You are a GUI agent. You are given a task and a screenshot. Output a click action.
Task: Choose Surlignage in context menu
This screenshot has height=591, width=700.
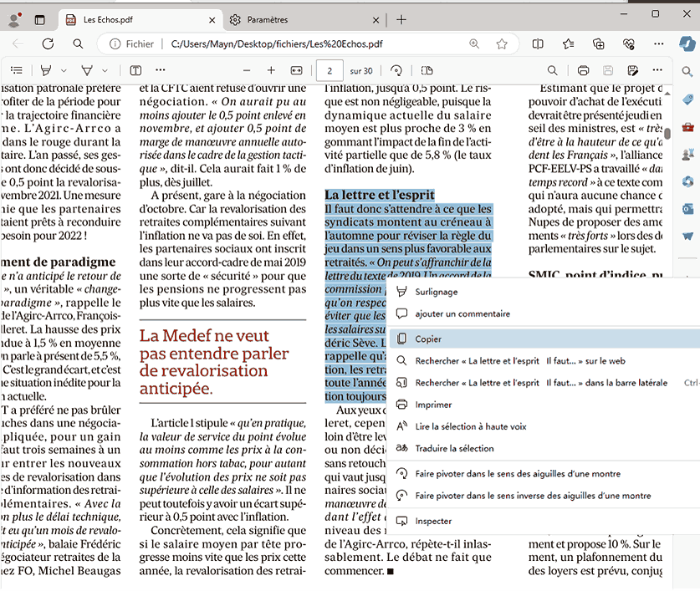tap(544, 292)
